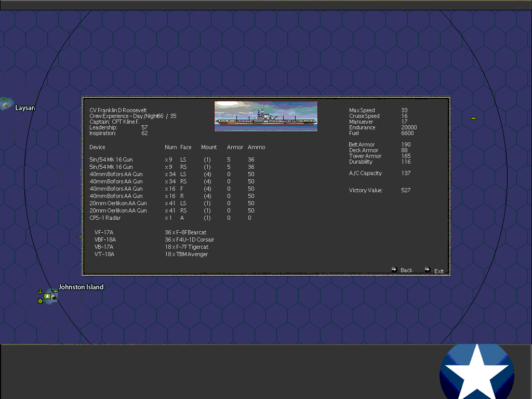Click the Laysan island icon
This screenshot has height=399, width=532.
click(x=6, y=105)
